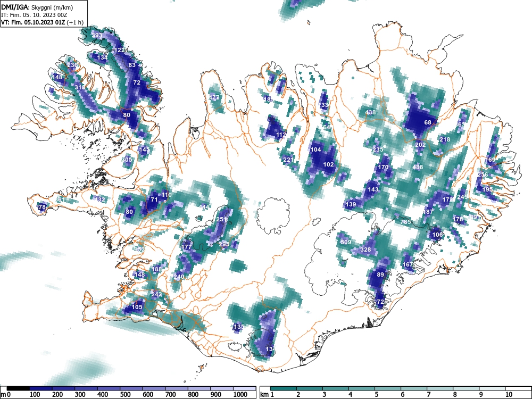
Task: Click the visibility value '169'
Action: [x=491, y=160]
